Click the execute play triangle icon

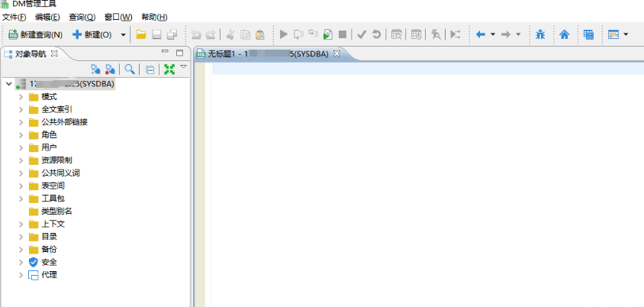tap(283, 34)
